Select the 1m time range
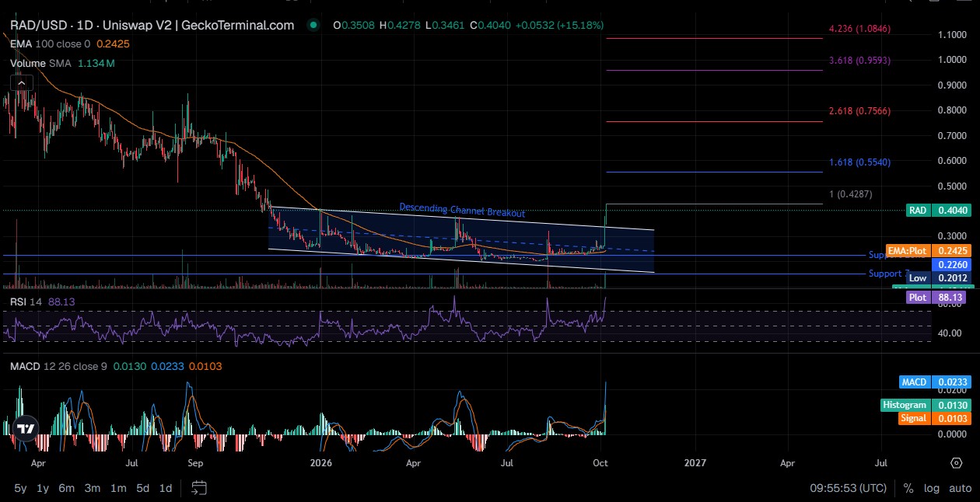The height and width of the screenshot is (502, 980). click(118, 488)
